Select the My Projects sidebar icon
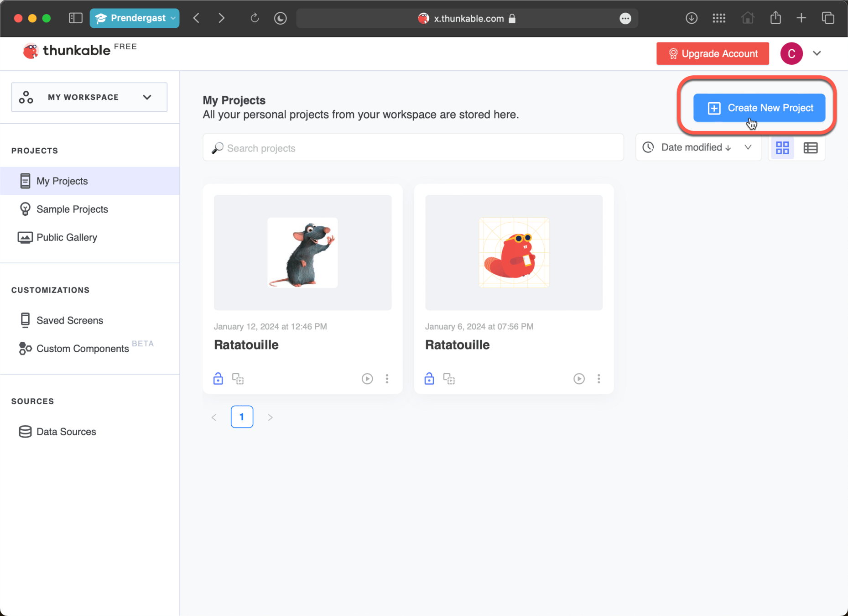This screenshot has width=848, height=616. click(25, 181)
